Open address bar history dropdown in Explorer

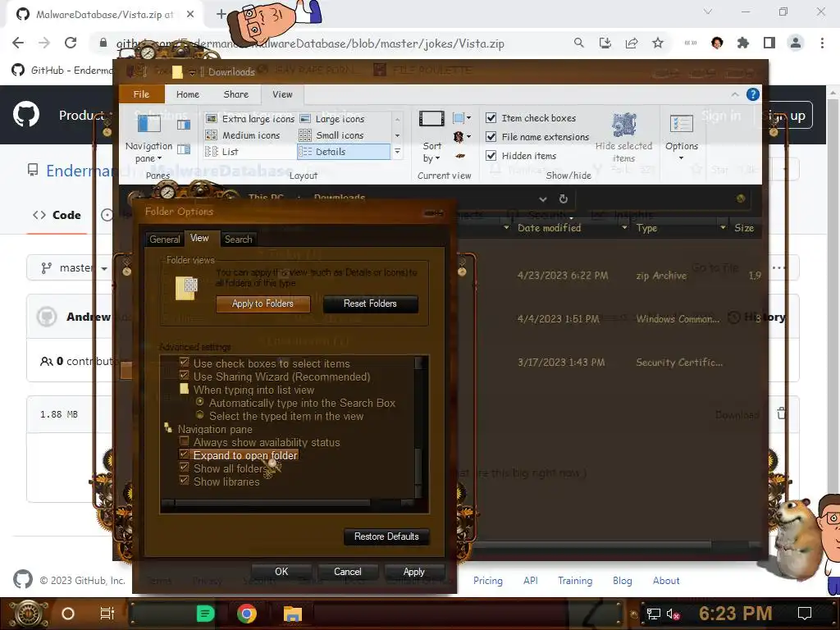pos(543,199)
